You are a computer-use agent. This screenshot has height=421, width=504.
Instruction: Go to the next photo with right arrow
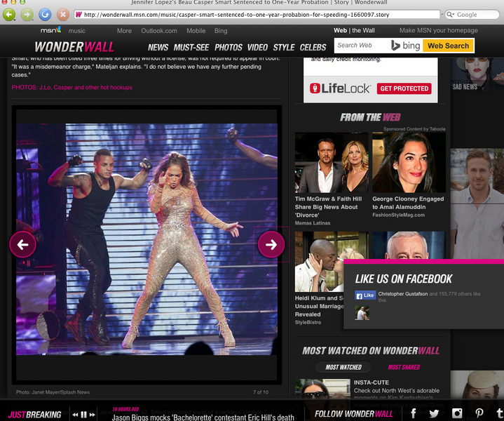tap(271, 244)
